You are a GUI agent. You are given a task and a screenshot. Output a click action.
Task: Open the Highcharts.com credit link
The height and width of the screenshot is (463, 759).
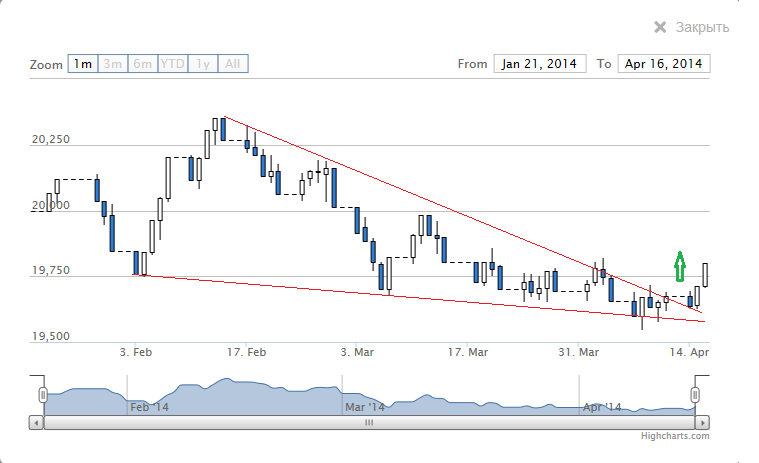[675, 436]
